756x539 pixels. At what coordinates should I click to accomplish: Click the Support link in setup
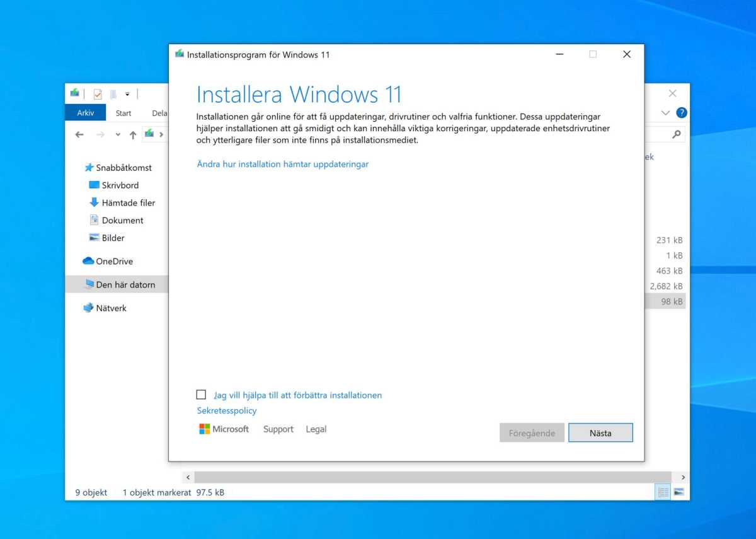[x=278, y=429]
